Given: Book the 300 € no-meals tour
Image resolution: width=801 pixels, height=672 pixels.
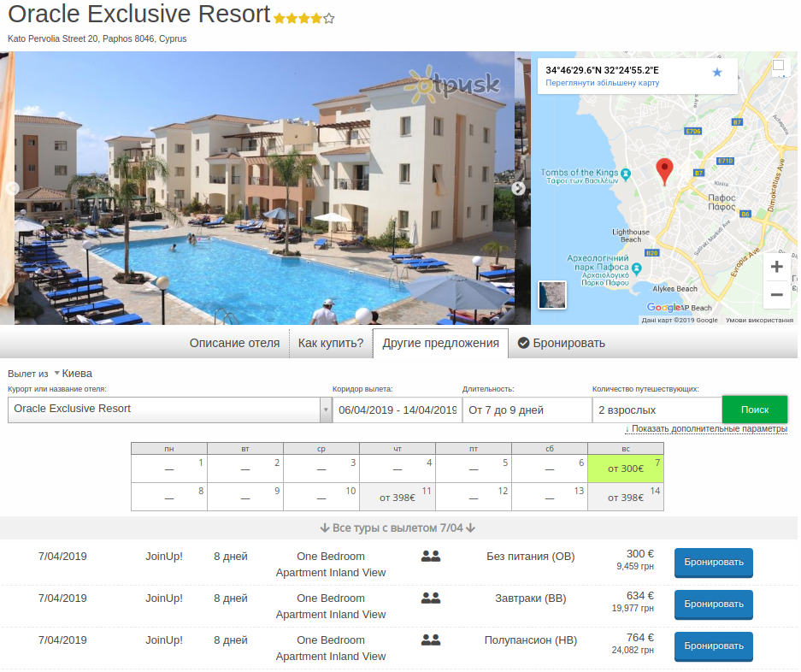Looking at the screenshot, I should coord(714,562).
